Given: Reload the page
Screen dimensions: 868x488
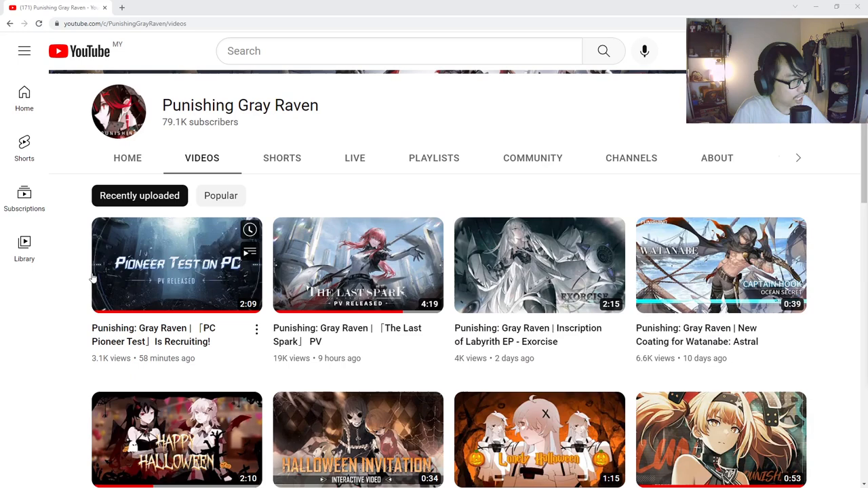Looking at the screenshot, I should coord(39,24).
